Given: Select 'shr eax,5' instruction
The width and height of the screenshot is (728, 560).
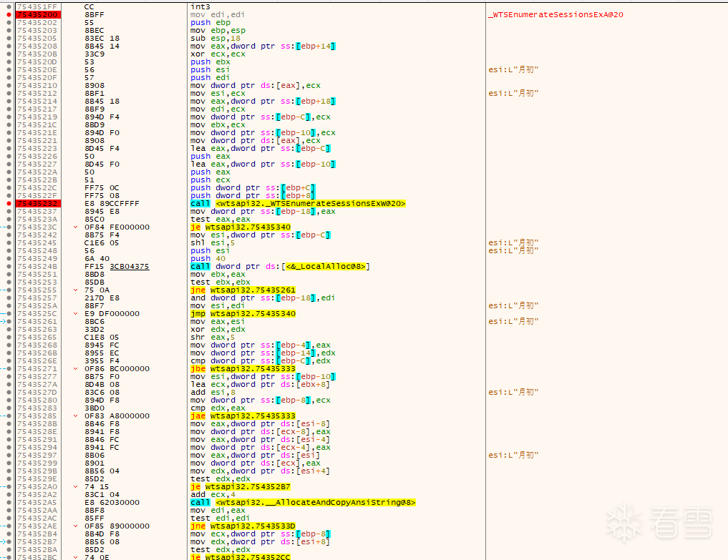Looking at the screenshot, I should (x=213, y=338).
